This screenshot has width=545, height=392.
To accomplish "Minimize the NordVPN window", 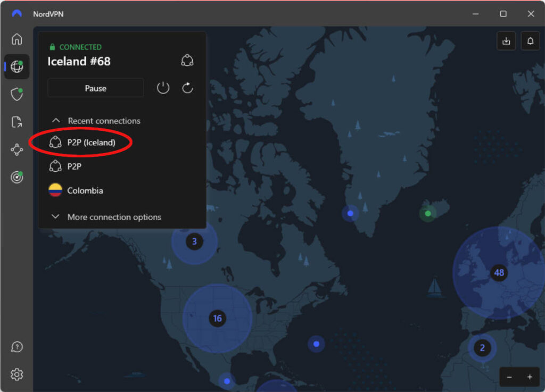I will tap(475, 14).
